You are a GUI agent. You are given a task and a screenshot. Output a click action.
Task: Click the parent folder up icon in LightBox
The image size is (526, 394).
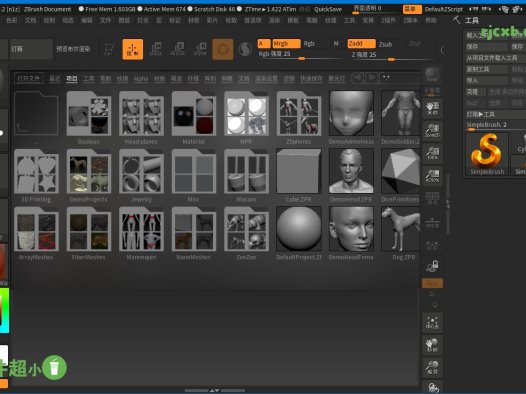pos(36,113)
